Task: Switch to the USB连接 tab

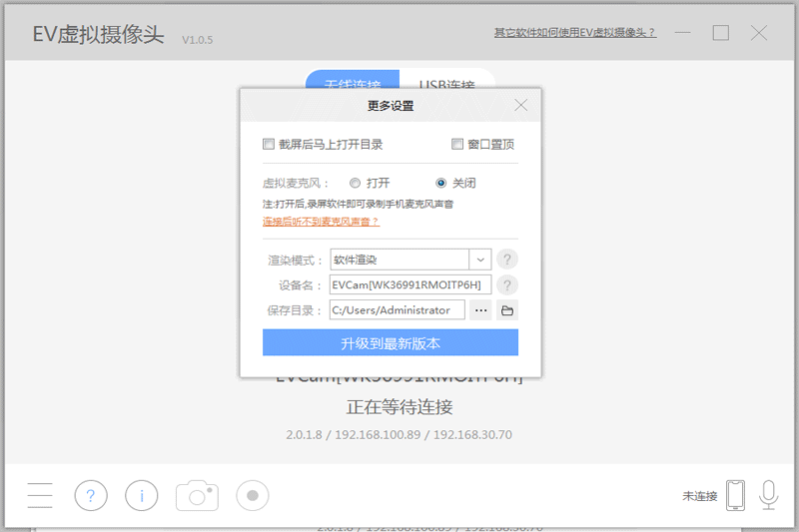Action: [x=446, y=80]
